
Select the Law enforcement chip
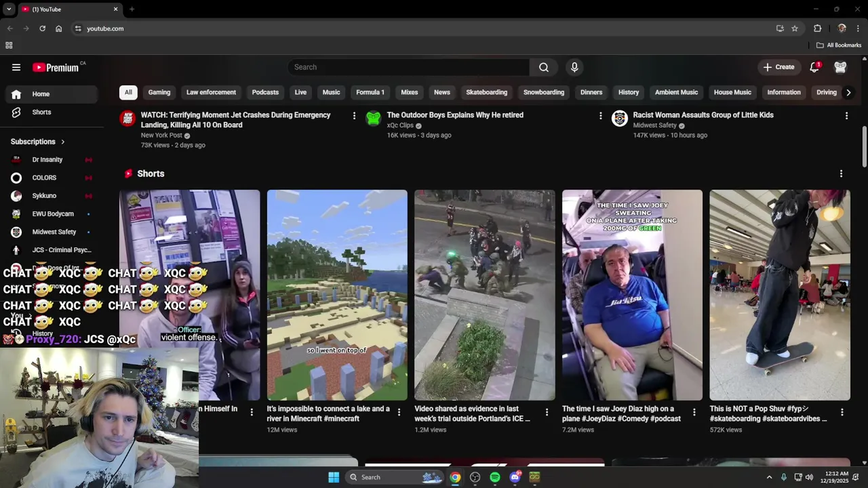[x=211, y=92]
